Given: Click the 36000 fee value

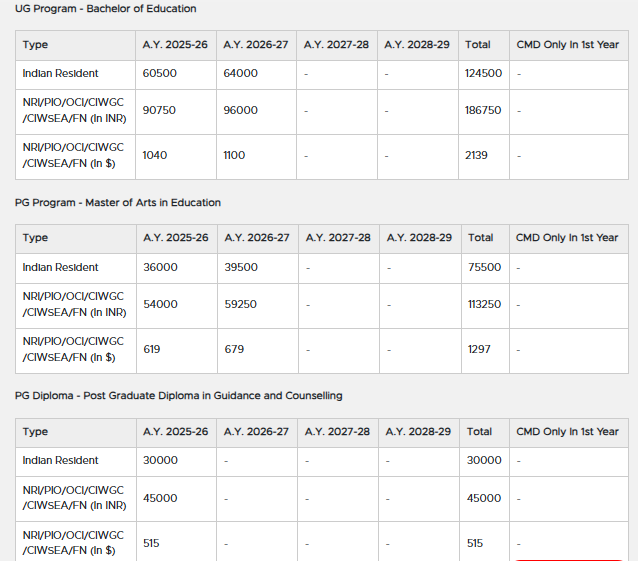Looking at the screenshot, I should 161,268.
